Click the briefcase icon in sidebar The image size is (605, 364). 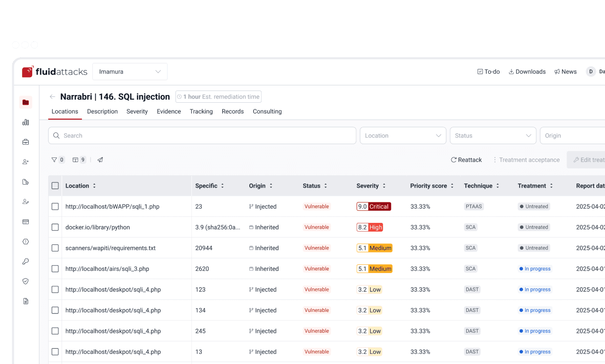click(x=26, y=142)
